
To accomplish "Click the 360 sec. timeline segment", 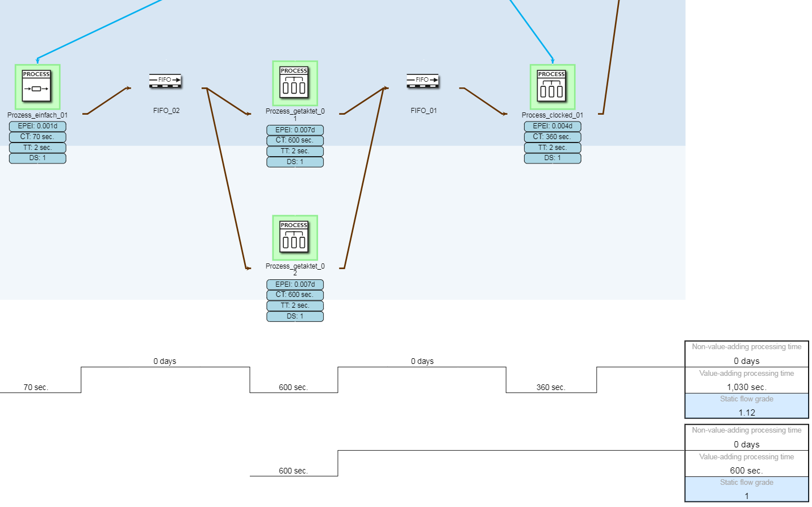I will 550,387.
